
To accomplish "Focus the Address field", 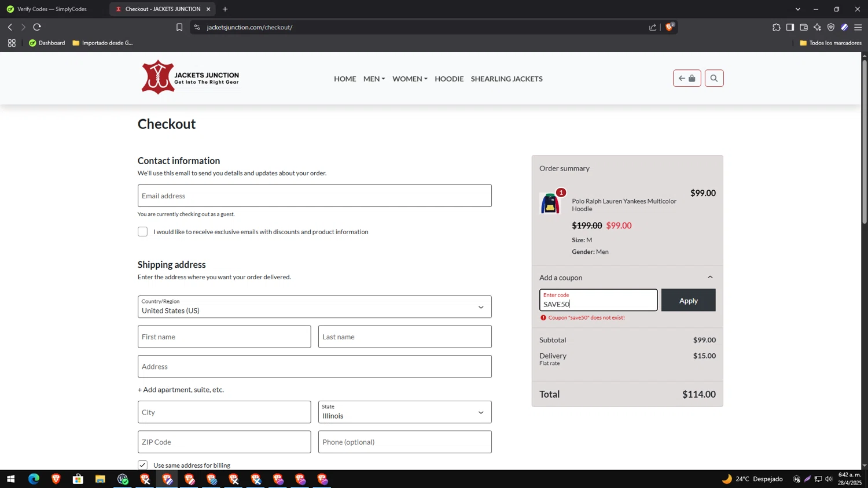I will point(315,367).
